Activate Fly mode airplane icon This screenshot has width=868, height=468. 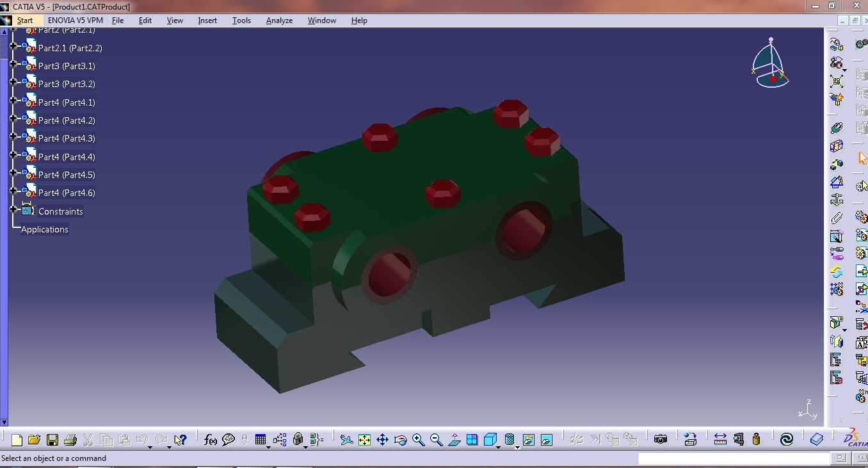click(x=346, y=440)
